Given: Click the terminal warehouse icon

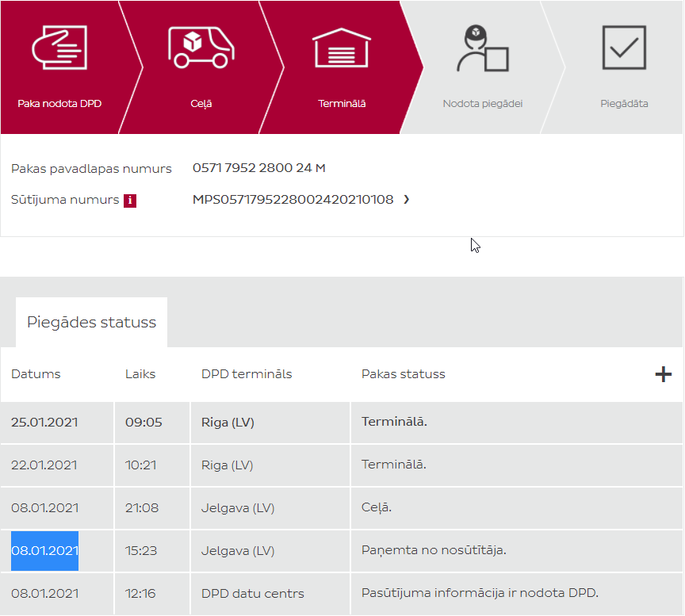Looking at the screenshot, I should click(342, 48).
